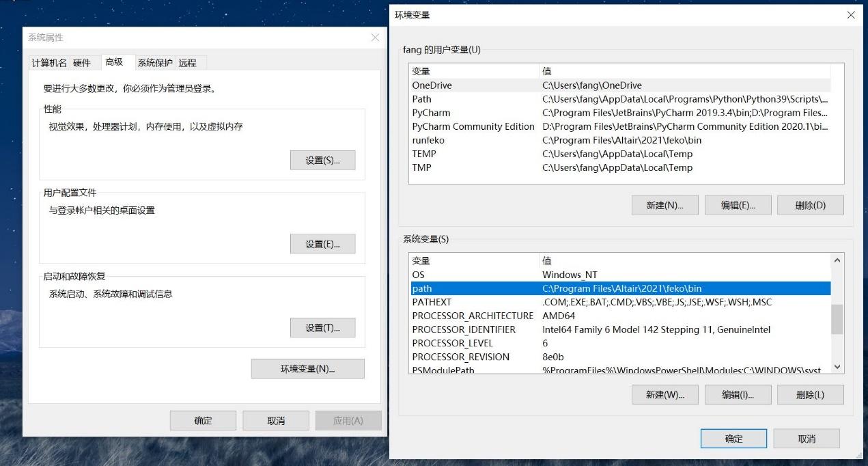The width and height of the screenshot is (868, 466).
Task: Click the 环境变量(N) button
Action: (307, 368)
